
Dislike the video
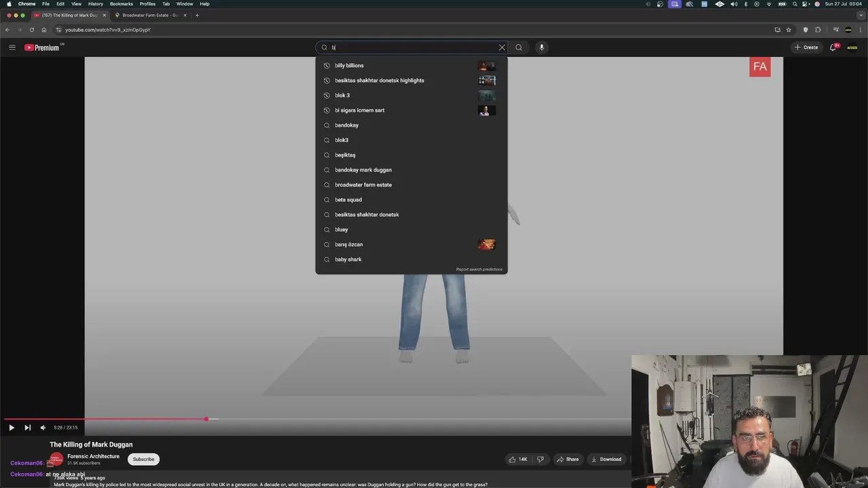tap(540, 460)
